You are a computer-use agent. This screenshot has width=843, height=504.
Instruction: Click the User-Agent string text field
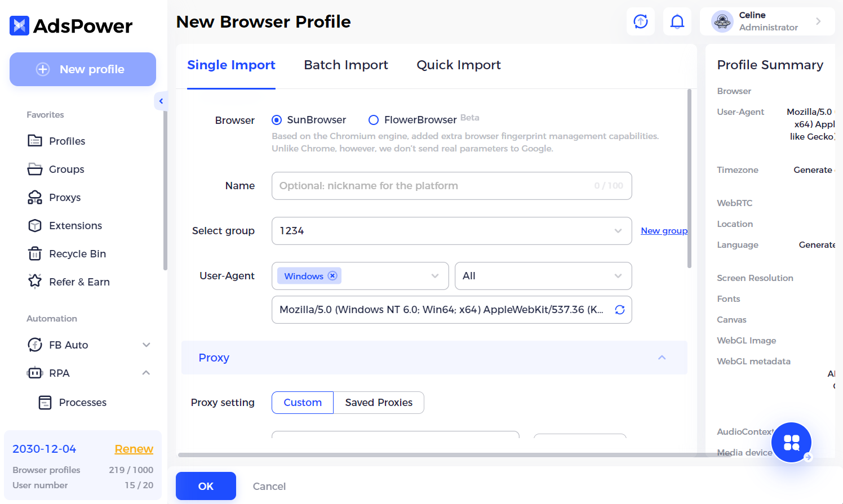pos(452,310)
